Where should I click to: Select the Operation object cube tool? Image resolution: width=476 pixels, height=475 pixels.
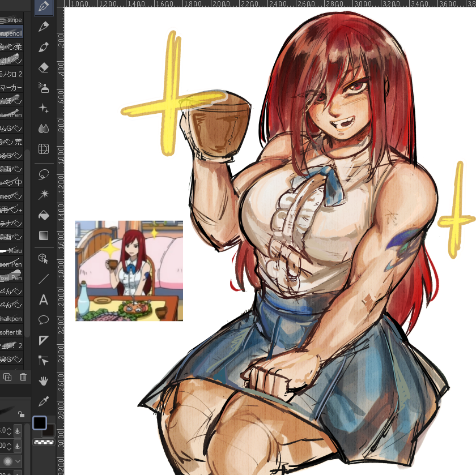[x=44, y=259]
